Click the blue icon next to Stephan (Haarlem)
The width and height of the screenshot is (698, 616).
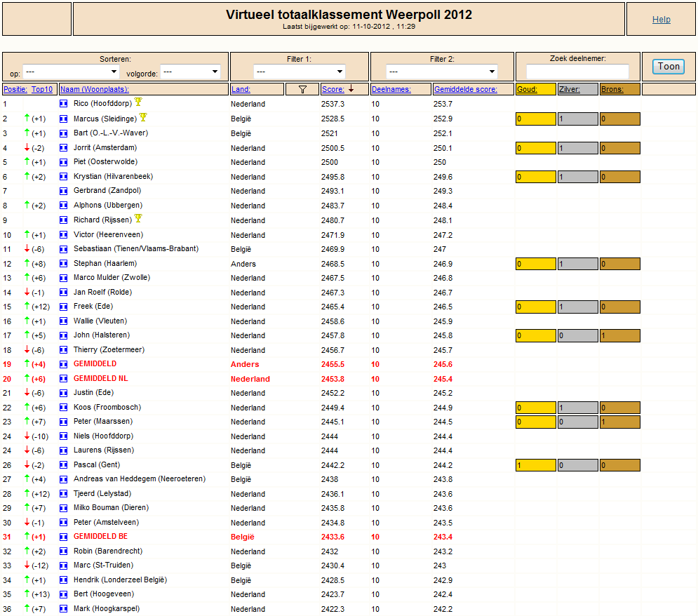point(64,264)
